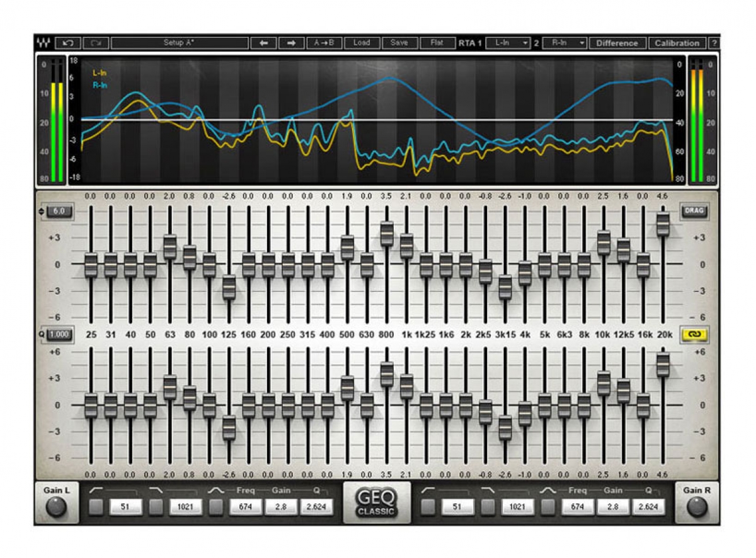756x558 pixels.
Task: Click the Undo arrow button
Action: pos(67,43)
